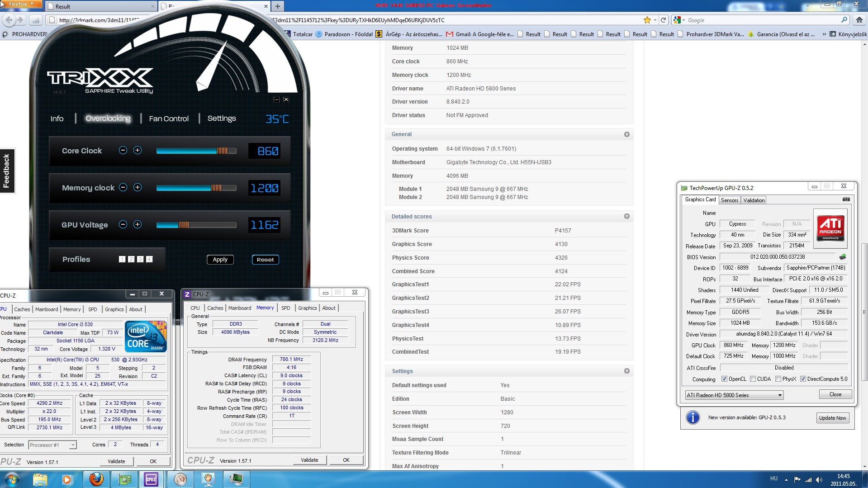
Task: Open CPU-Z from the taskbar
Action: [x=151, y=479]
